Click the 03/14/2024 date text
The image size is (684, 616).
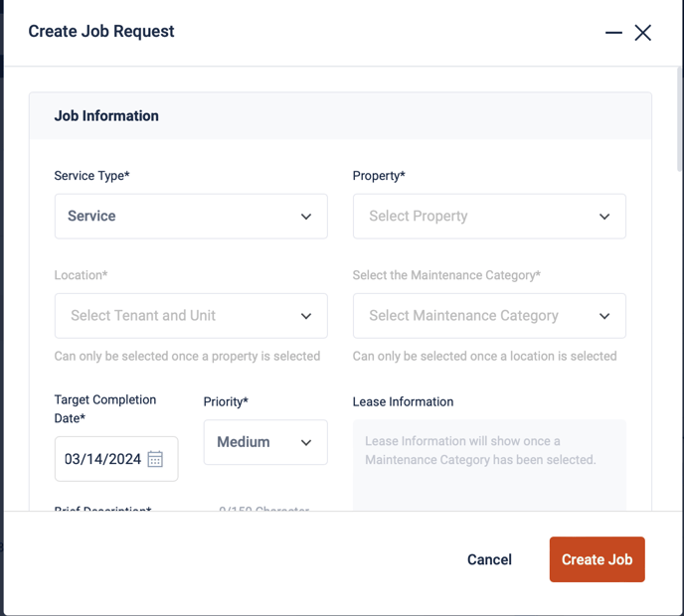[x=103, y=459]
